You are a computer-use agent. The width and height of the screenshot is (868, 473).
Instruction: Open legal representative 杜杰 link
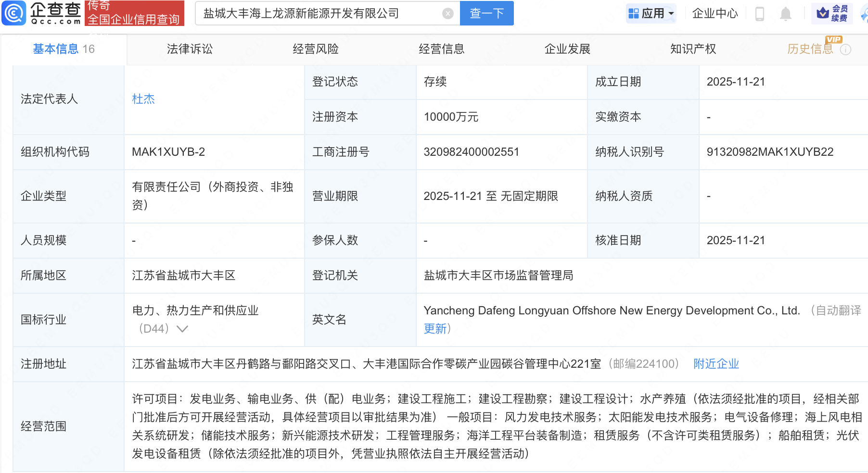(x=143, y=99)
